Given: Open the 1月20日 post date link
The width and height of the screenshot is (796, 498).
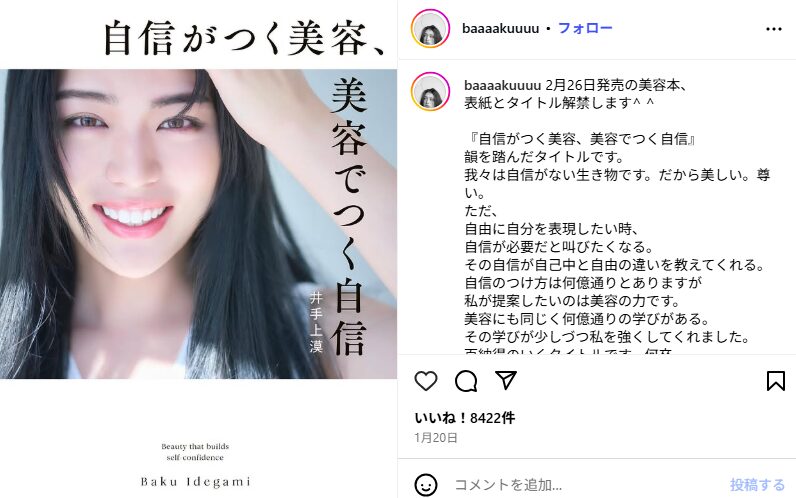Looking at the screenshot, I should pos(436,438).
